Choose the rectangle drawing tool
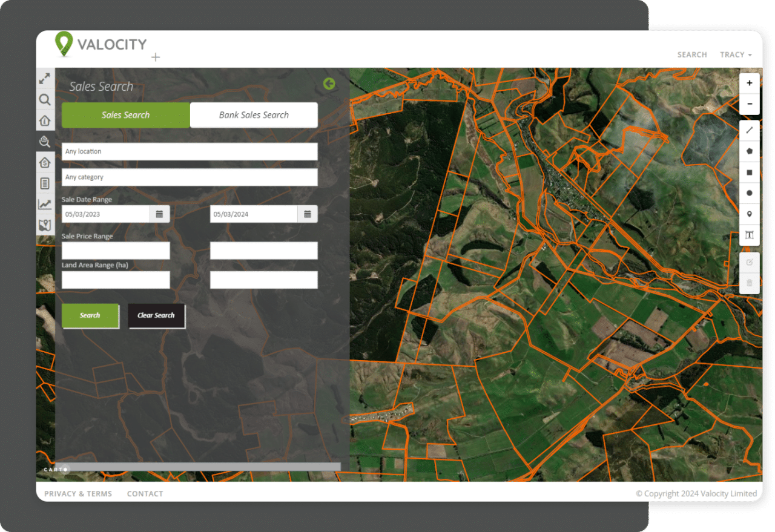Image resolution: width=775 pixels, height=532 pixels. pyautogui.click(x=749, y=172)
